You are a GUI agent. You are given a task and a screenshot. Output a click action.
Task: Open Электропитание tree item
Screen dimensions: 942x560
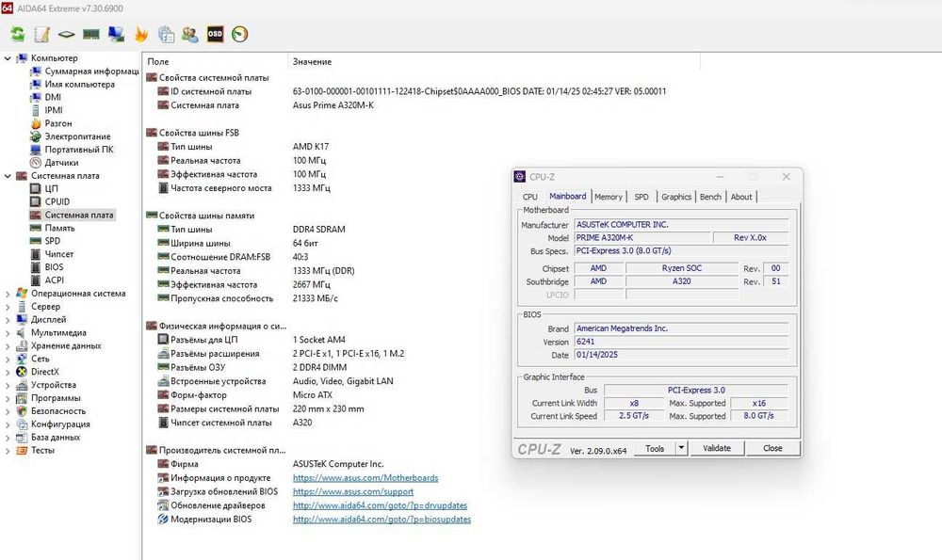pyautogui.click(x=77, y=136)
